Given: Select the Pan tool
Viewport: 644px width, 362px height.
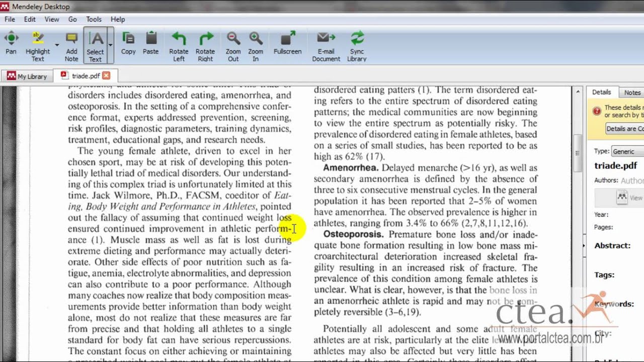Looking at the screenshot, I should click(11, 43).
